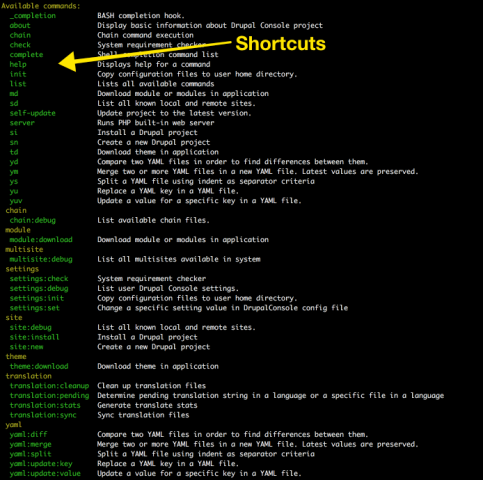Click the 'server' command entry
Image resolution: width=483 pixels, height=480 pixels.
tap(22, 123)
